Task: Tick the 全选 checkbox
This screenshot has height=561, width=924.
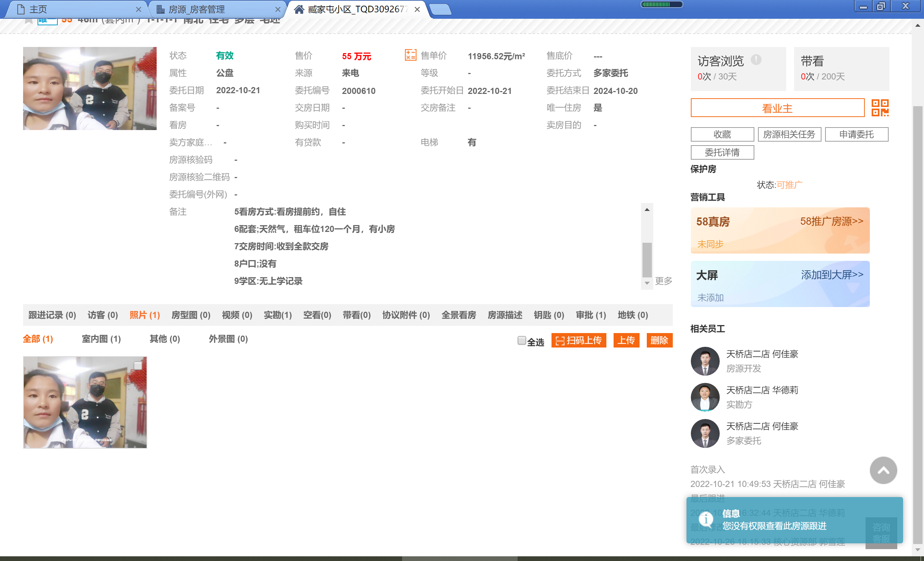Action: [x=521, y=340]
